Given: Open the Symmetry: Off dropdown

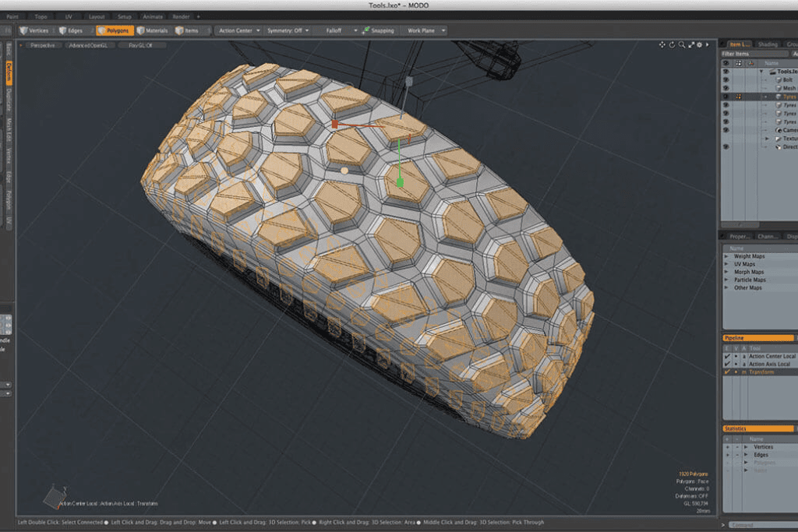Looking at the screenshot, I should tap(287, 30).
